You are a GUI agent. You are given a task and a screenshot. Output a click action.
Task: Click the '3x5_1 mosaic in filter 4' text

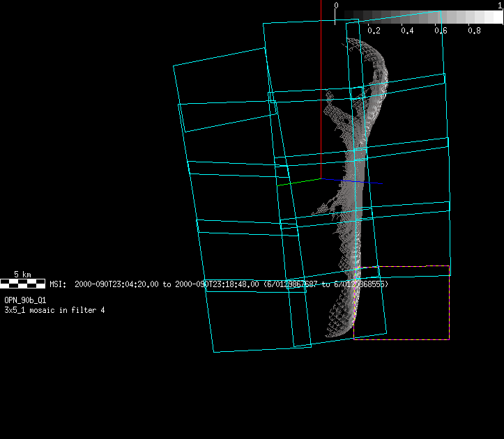(x=54, y=309)
